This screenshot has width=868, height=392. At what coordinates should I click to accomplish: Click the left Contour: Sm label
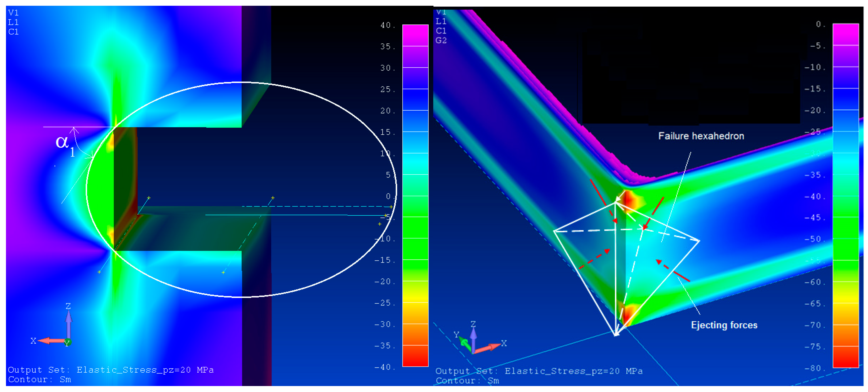39,380
